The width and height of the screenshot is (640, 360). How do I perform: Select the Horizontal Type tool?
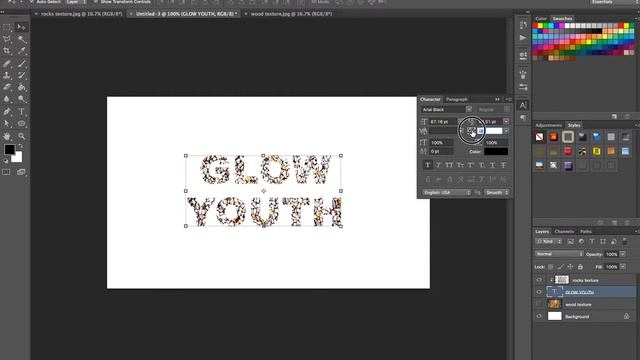(x=22, y=111)
